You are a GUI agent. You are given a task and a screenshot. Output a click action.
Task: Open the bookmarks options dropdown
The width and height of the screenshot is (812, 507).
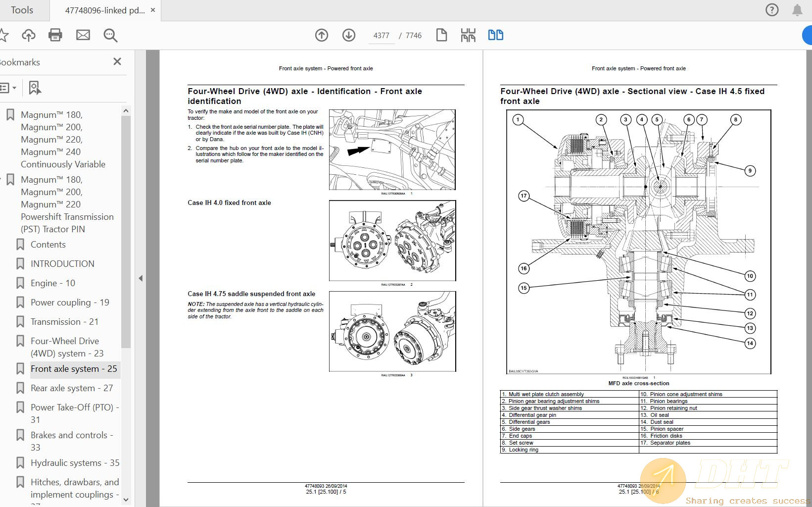point(8,88)
